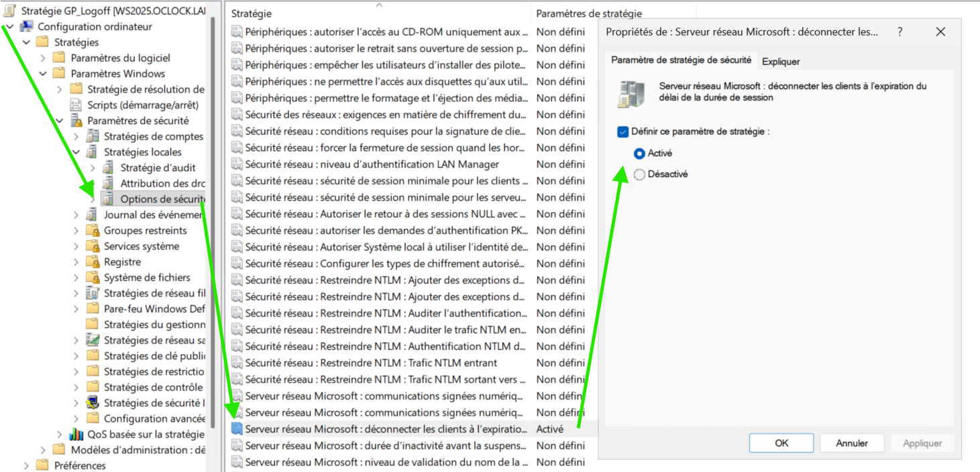
Task: Collapse the Paramètres de sécurité tree node
Action: (x=60, y=121)
